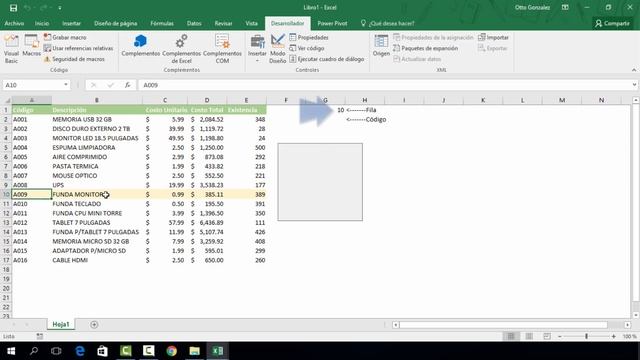640x360 pixels.
Task: Switch to the Revisar tab
Action: click(223, 23)
